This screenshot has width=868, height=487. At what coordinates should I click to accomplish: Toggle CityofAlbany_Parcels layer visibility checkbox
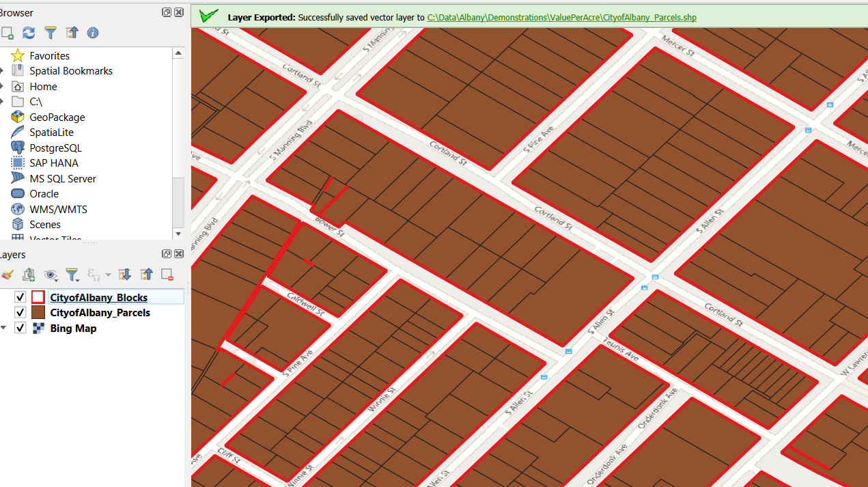point(20,313)
